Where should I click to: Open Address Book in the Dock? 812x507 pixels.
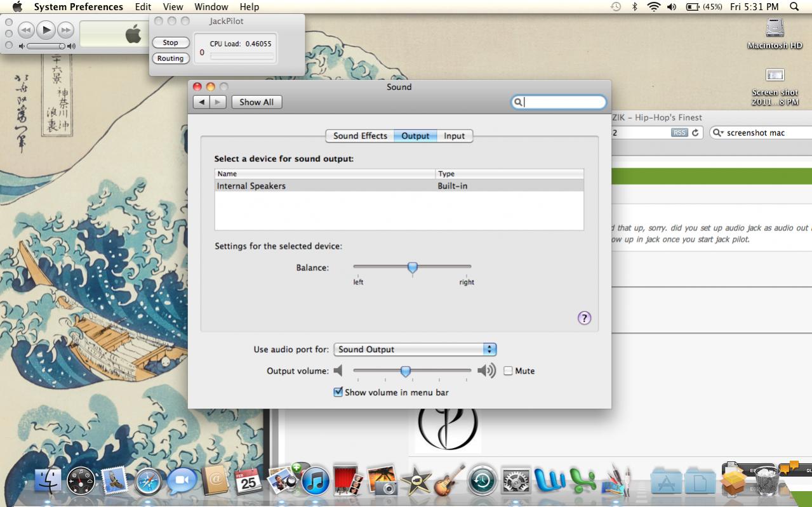pyautogui.click(x=215, y=482)
